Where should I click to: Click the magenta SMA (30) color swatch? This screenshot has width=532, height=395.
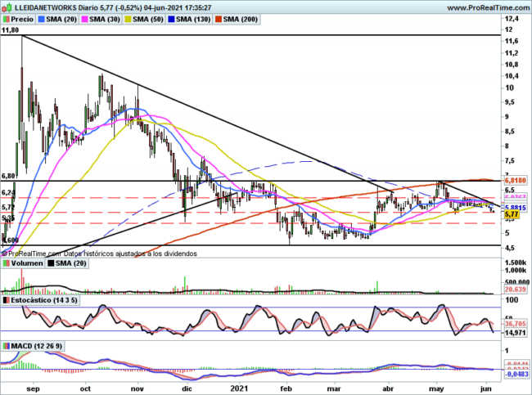point(85,20)
